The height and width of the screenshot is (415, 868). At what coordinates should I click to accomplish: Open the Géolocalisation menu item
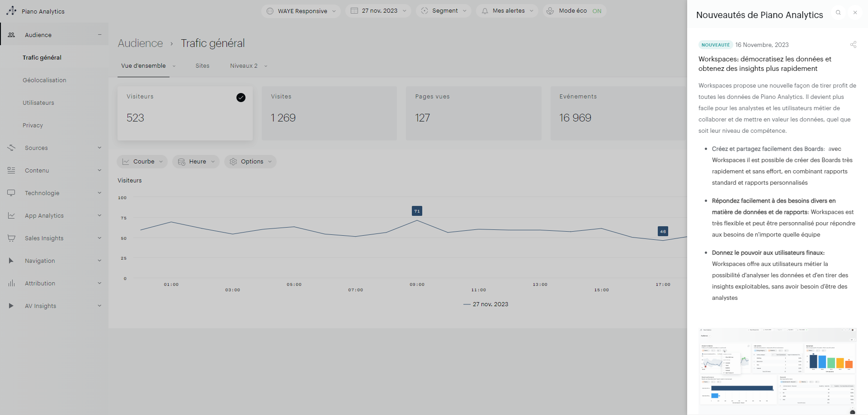pyautogui.click(x=44, y=80)
